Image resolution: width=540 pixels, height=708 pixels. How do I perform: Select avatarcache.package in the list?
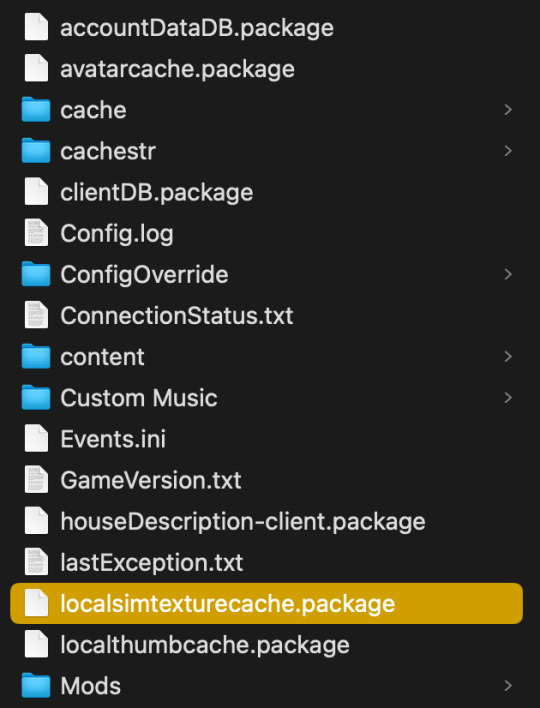coord(177,69)
